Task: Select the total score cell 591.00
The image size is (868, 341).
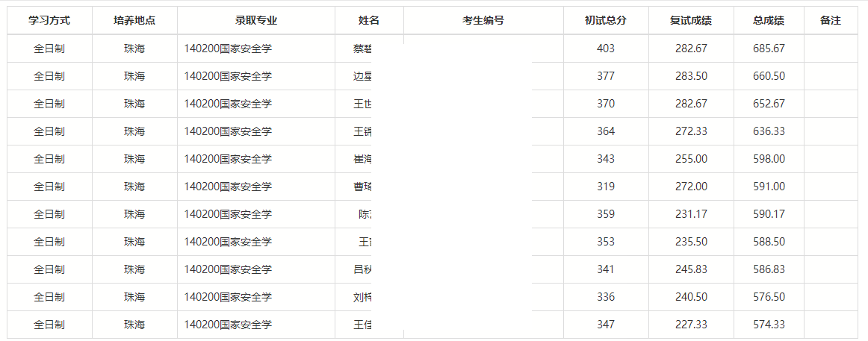Action: [x=769, y=187]
